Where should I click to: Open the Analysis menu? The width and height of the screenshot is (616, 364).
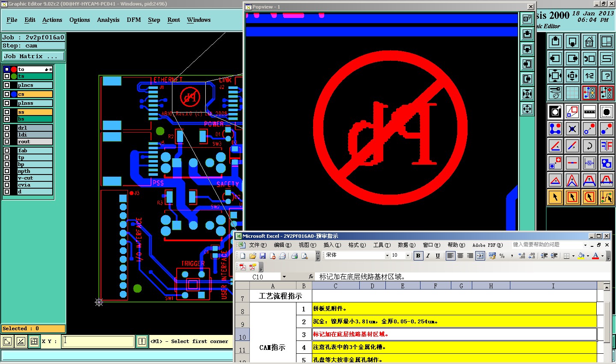pos(108,20)
